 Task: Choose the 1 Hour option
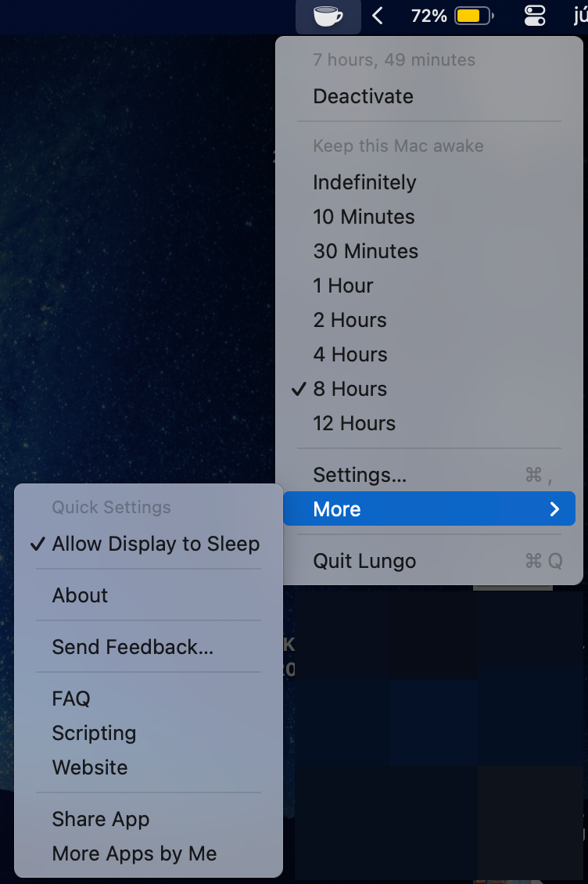pos(429,286)
